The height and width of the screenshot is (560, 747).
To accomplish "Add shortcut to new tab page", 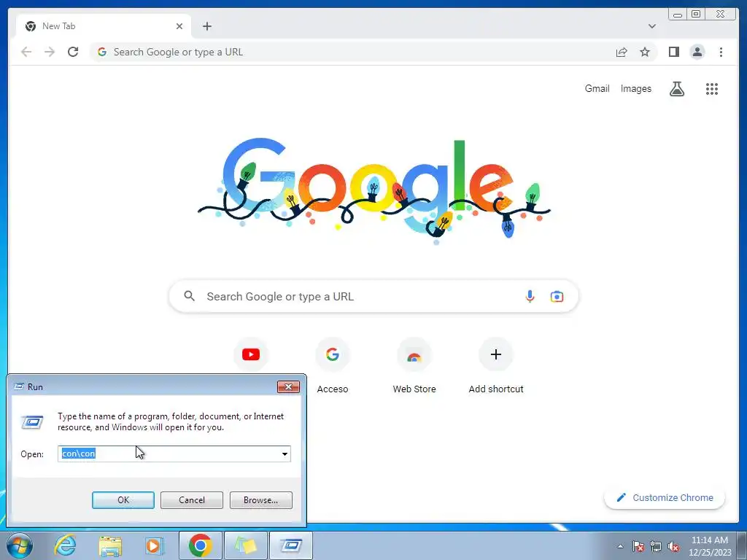I will click(x=496, y=366).
